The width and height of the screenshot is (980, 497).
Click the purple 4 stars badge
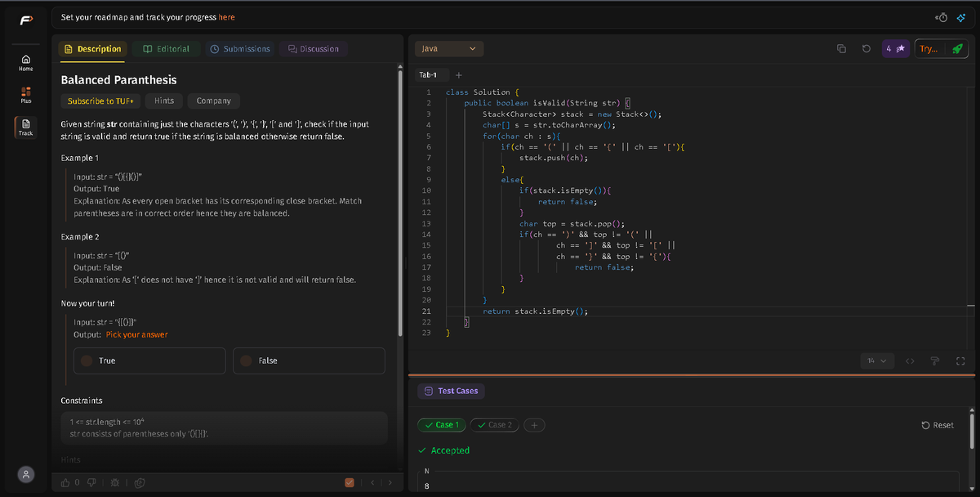pos(896,49)
